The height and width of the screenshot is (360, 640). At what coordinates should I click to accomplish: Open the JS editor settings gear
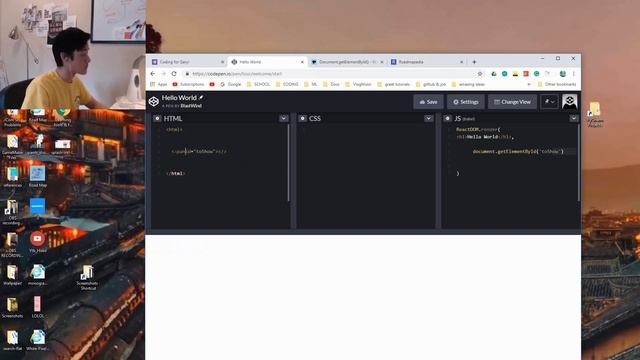pos(447,118)
